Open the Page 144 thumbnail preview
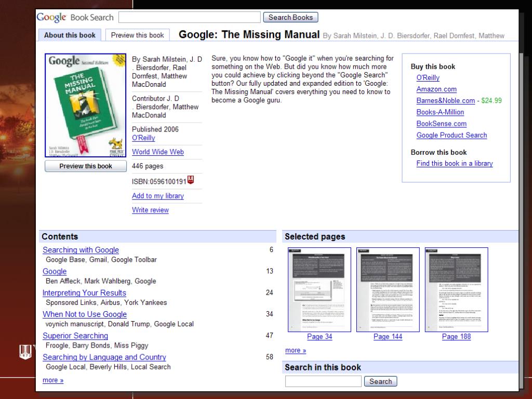This screenshot has width=532, height=399. [388, 289]
